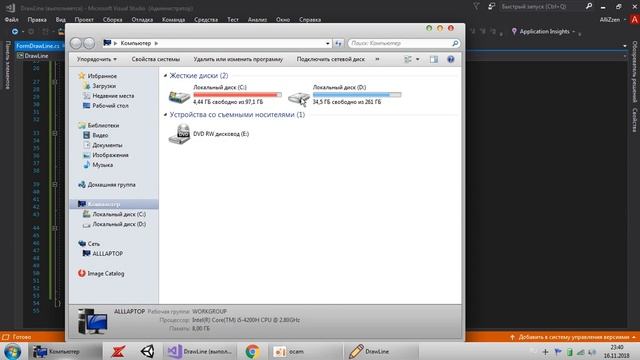Open Visual Studio Сборка menu
Screen dimensions: 640x360
112,20
